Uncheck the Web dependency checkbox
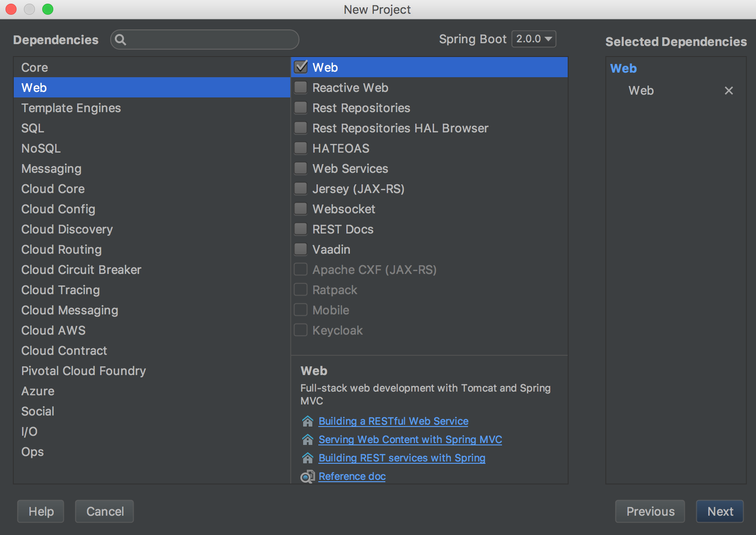Image resolution: width=756 pixels, height=535 pixels. (x=301, y=67)
